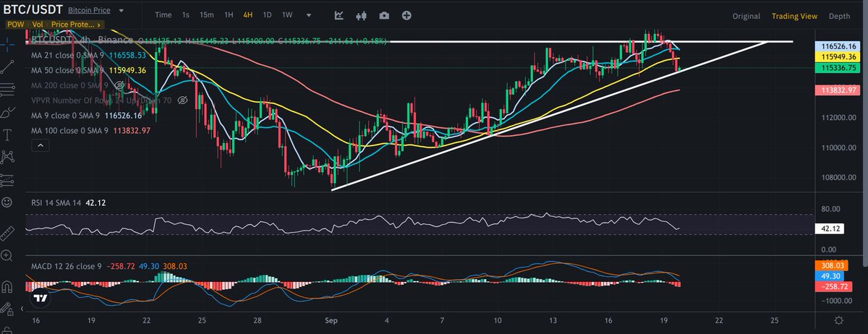The height and width of the screenshot is (334, 868).
Task: Activate the zoom in tool
Action: [7, 255]
